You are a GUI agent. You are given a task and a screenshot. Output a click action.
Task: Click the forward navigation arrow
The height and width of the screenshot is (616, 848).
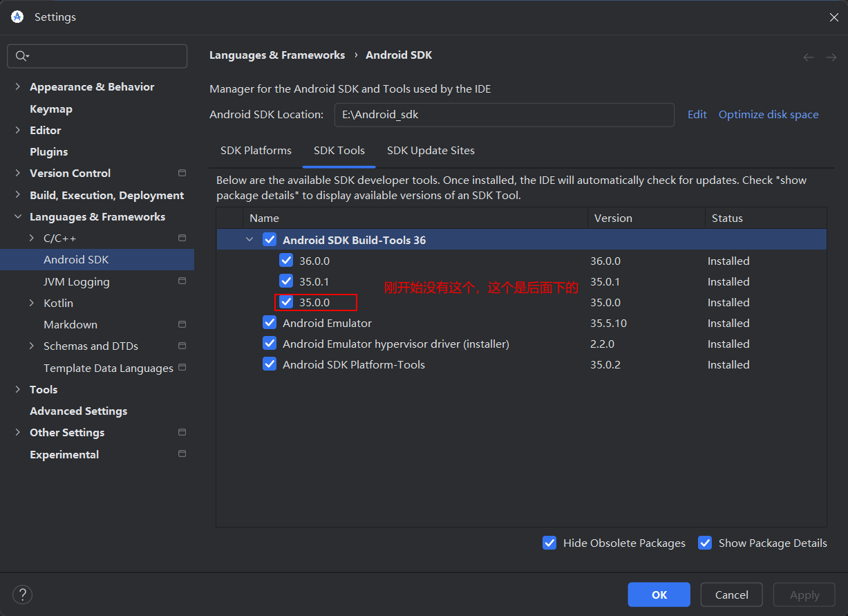point(831,57)
